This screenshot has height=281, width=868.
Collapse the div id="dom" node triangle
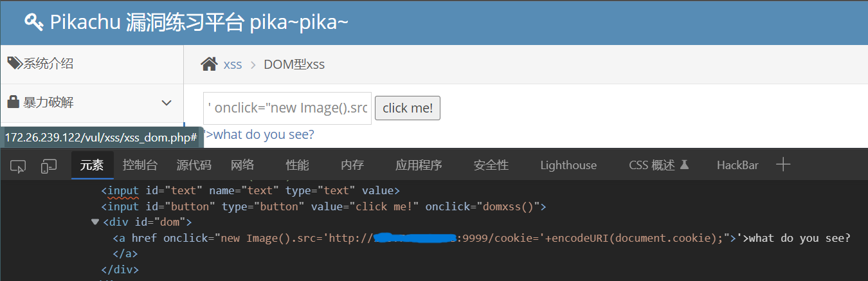(95, 222)
